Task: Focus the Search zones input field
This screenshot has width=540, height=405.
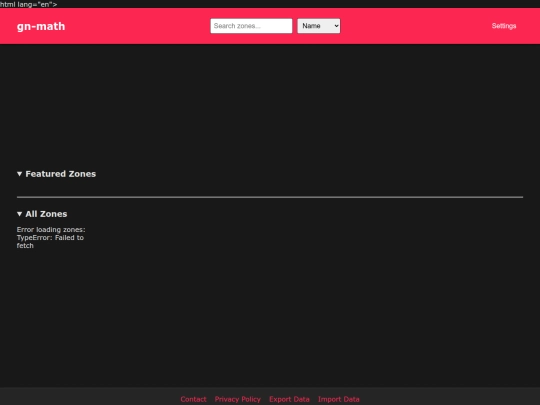Action: click(251, 26)
